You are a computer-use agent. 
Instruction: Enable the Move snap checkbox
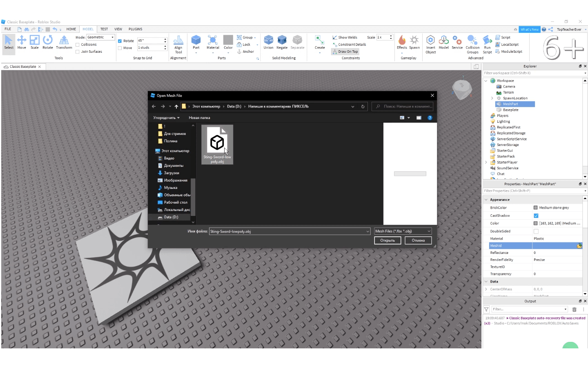(120, 48)
